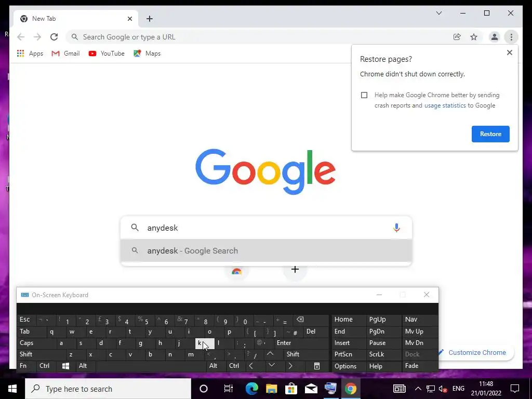Open Chrome's three-dot menu

tap(511, 37)
